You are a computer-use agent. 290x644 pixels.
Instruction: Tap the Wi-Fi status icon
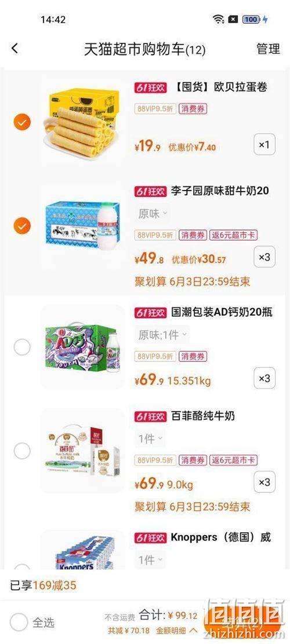click(218, 19)
